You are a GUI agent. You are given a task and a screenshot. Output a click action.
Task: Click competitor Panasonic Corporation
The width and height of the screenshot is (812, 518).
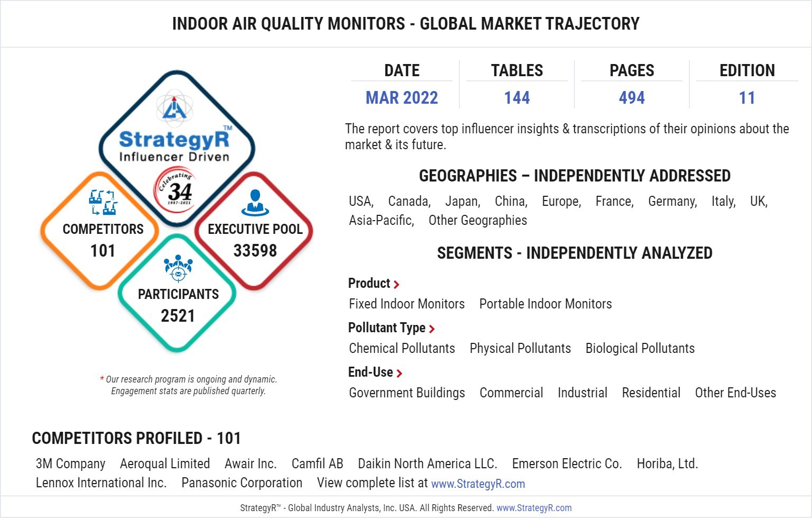click(x=242, y=483)
